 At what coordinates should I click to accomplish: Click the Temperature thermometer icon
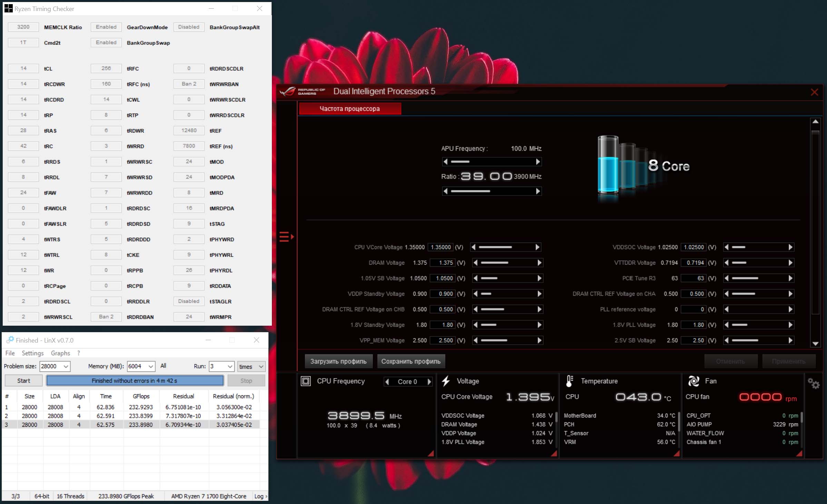coord(569,381)
